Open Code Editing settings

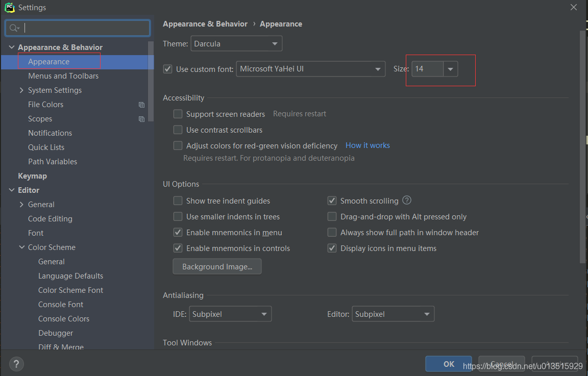pos(50,219)
